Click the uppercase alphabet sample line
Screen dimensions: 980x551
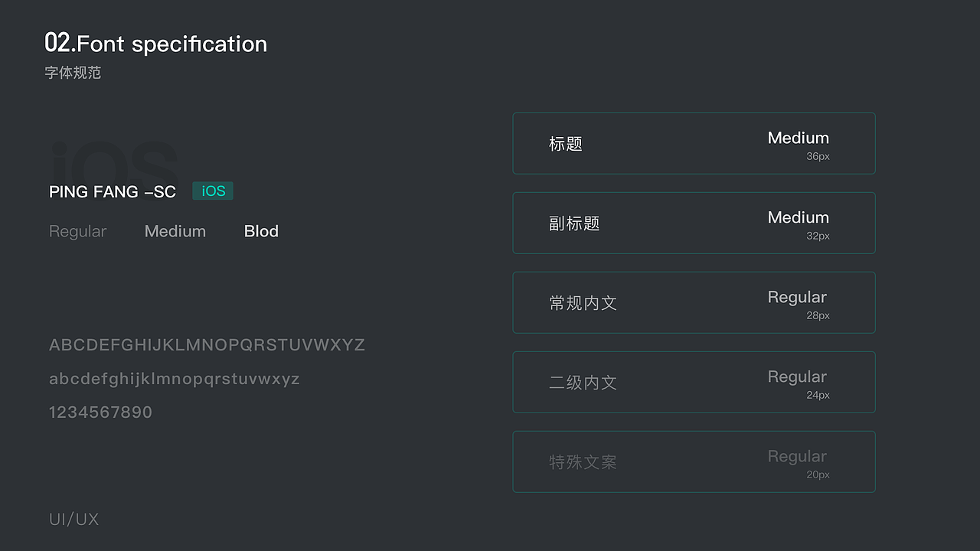tap(207, 345)
